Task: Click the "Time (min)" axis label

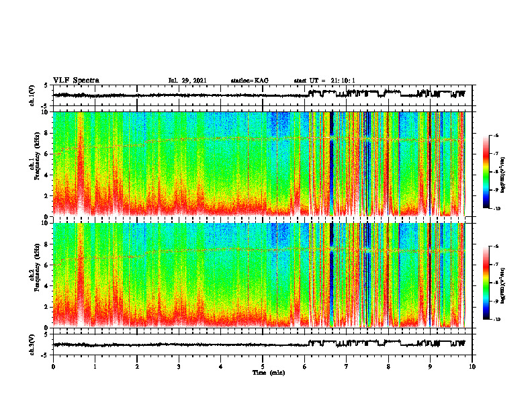Action: 269,373
